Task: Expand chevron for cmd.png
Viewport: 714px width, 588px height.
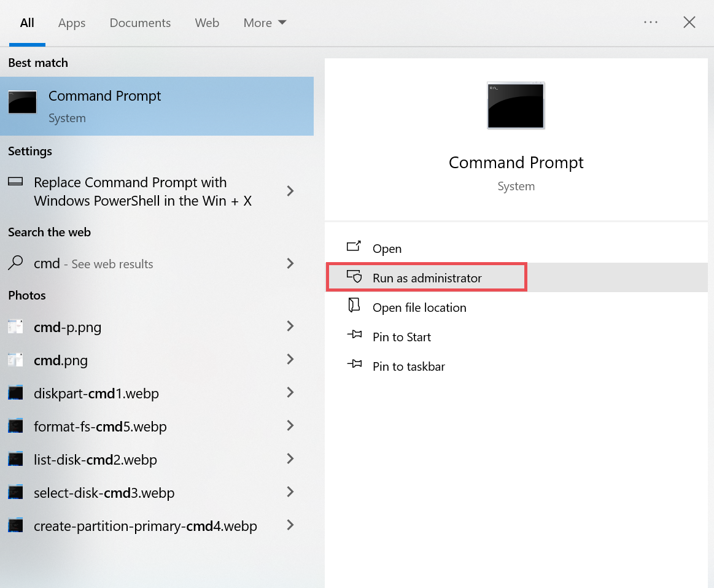Action: pos(290,359)
